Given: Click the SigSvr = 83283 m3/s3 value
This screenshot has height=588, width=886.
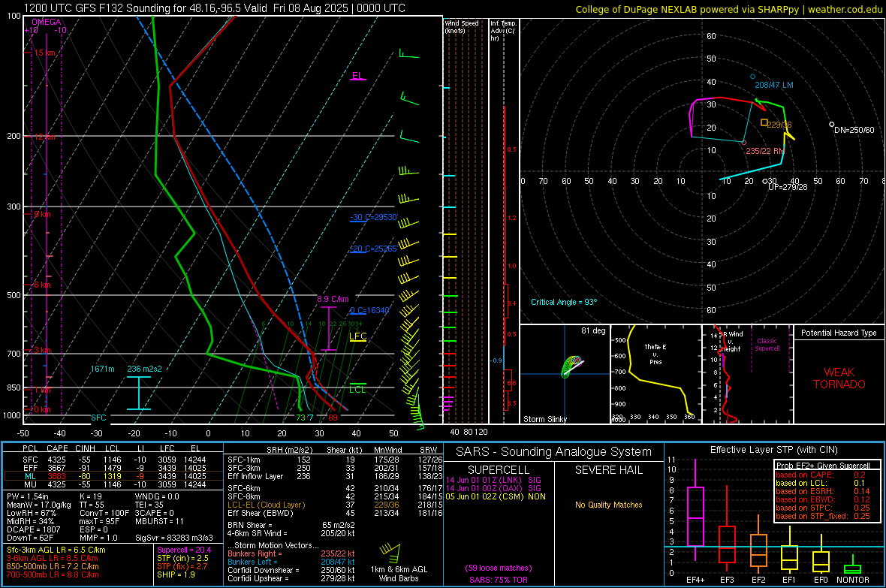Looking at the screenshot, I should [x=174, y=538].
